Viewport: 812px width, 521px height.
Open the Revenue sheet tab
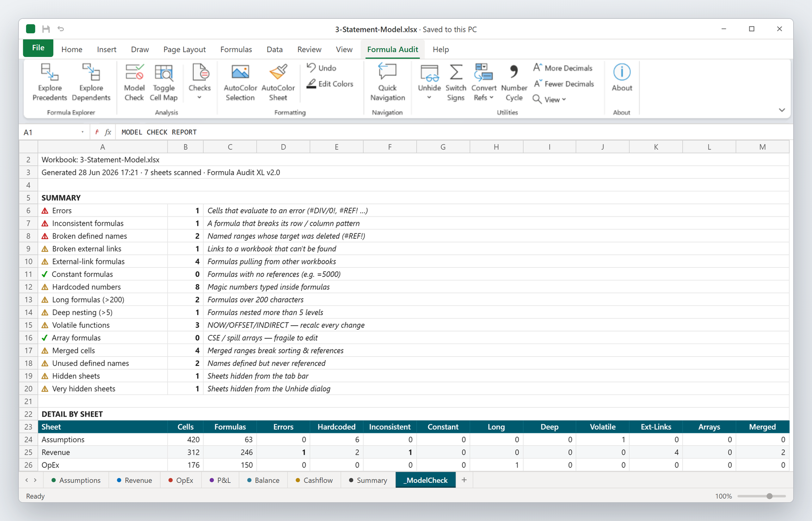(134, 480)
